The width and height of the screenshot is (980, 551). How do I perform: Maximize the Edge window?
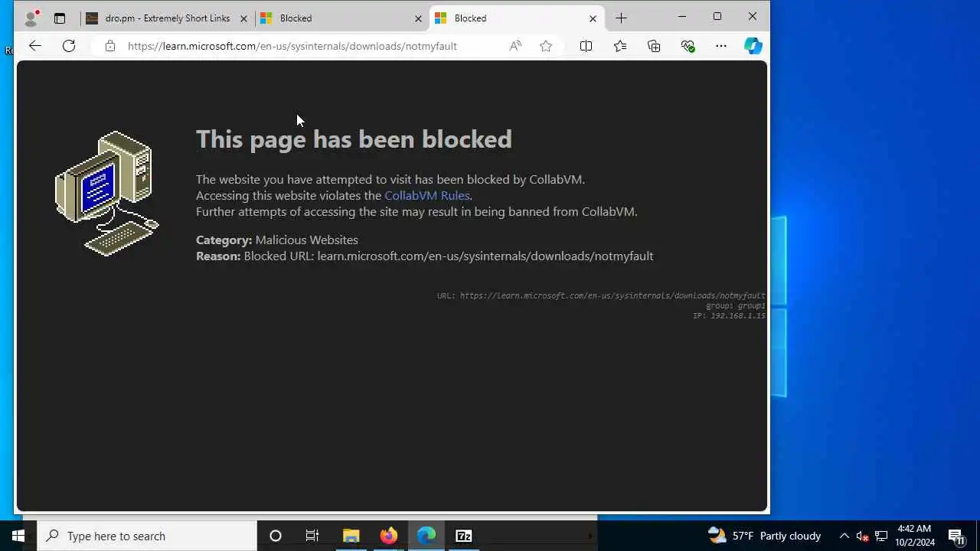717,17
